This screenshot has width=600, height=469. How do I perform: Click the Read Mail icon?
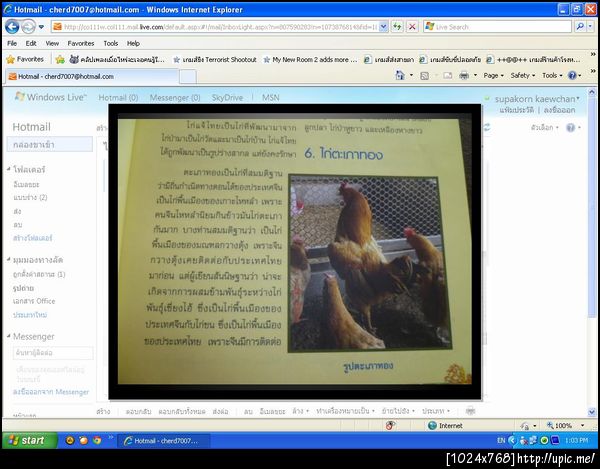coord(447,76)
